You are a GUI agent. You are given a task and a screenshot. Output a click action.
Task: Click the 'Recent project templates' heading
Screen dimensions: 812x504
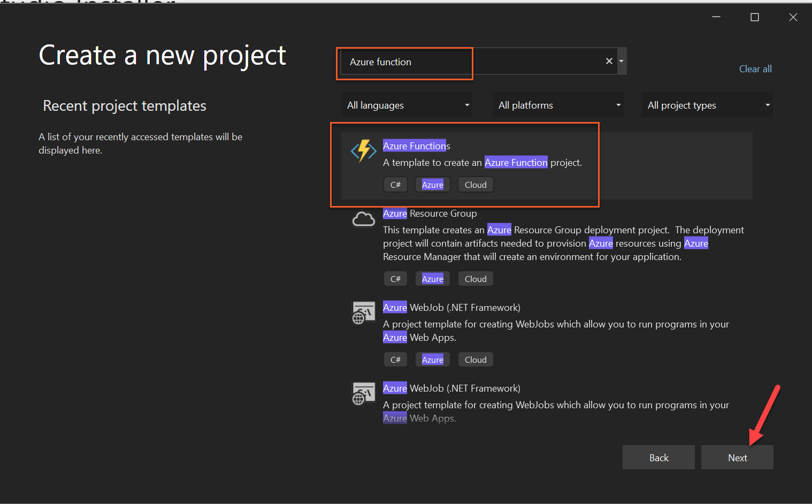pos(125,105)
